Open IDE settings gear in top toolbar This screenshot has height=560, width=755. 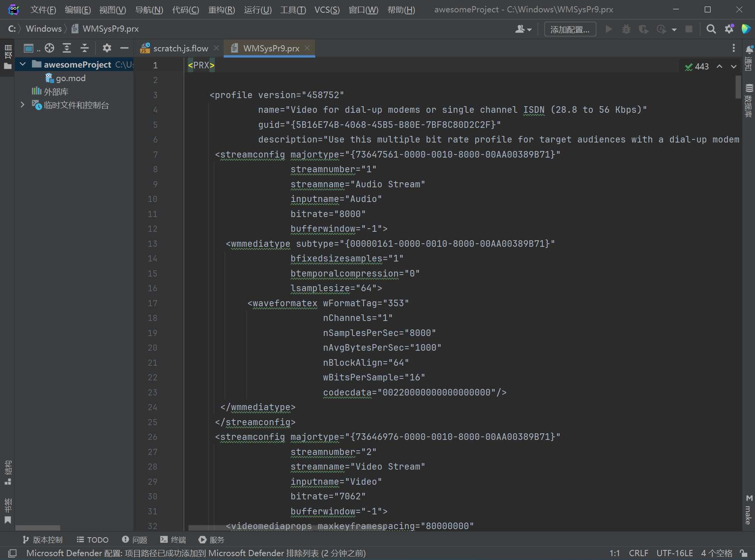[x=729, y=29]
